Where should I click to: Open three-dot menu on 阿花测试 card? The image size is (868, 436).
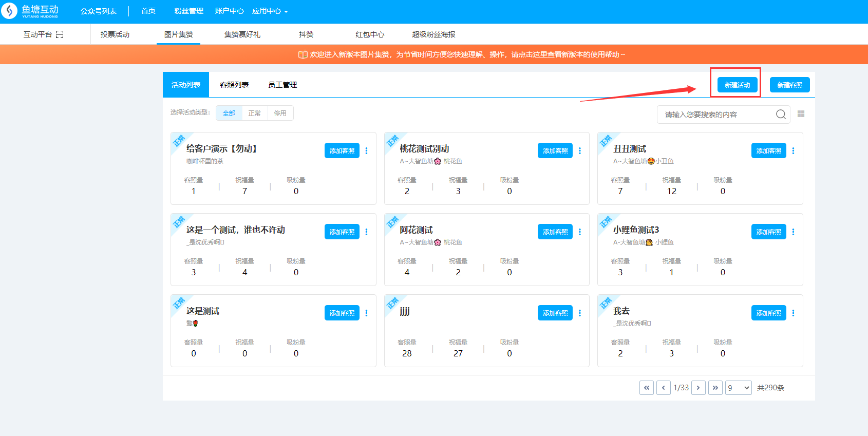point(580,232)
